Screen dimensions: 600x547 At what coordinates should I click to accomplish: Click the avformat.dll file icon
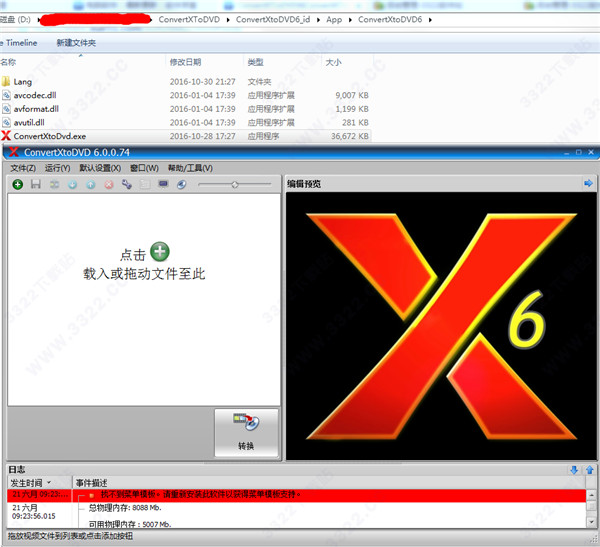tap(6, 109)
